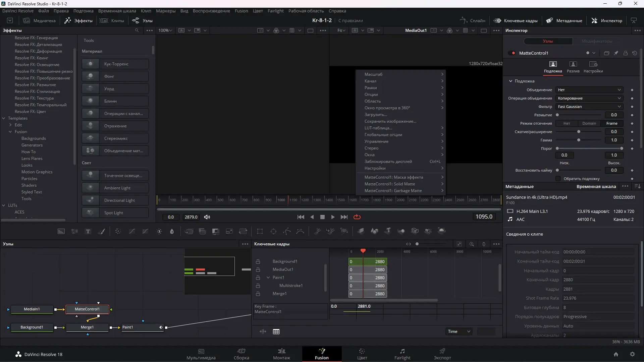The width and height of the screenshot is (644, 362).
Task: Switch to the Color page
Action: (x=362, y=354)
